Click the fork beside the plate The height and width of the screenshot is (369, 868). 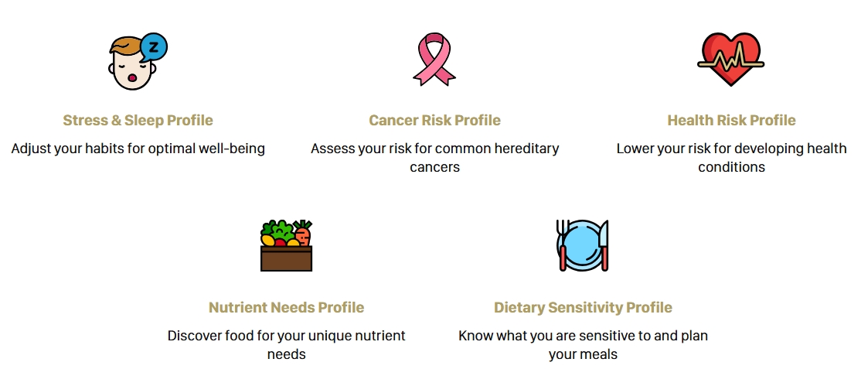(563, 245)
